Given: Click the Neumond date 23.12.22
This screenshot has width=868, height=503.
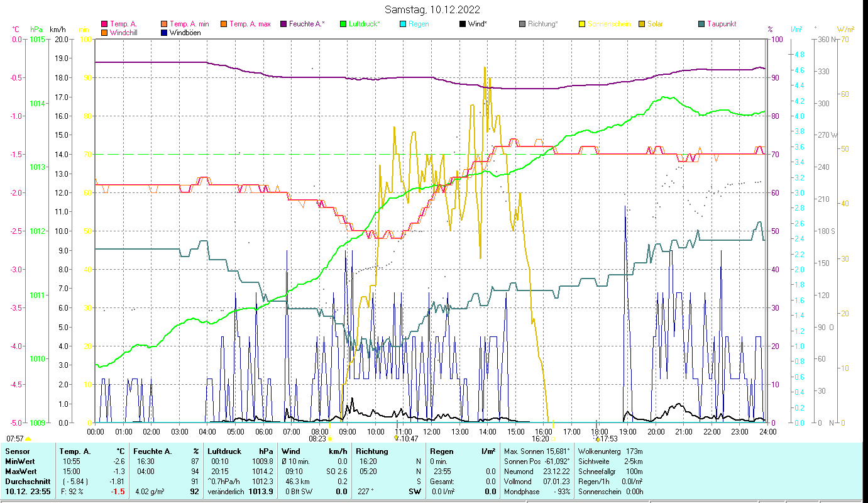Looking at the screenshot, I should 556,471.
